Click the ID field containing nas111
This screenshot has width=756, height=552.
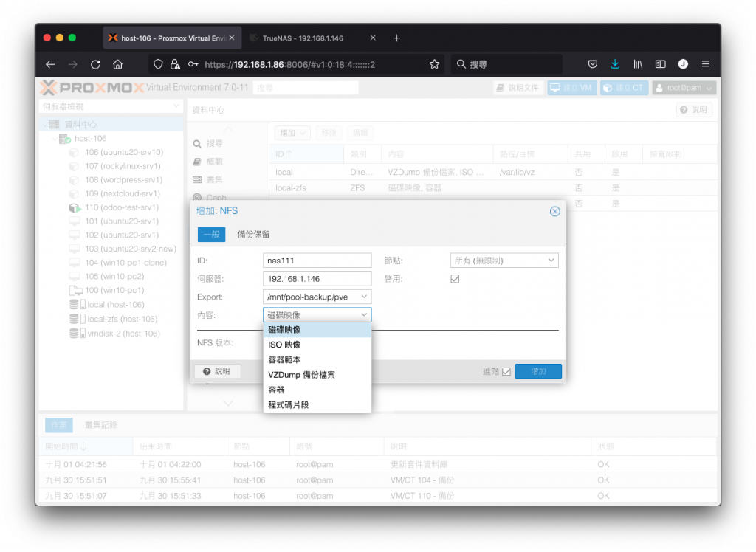coord(317,261)
